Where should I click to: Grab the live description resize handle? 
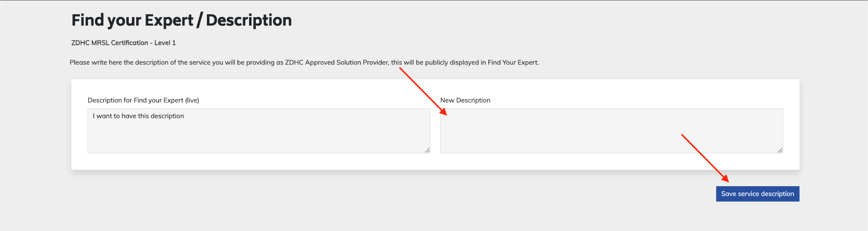(427, 150)
